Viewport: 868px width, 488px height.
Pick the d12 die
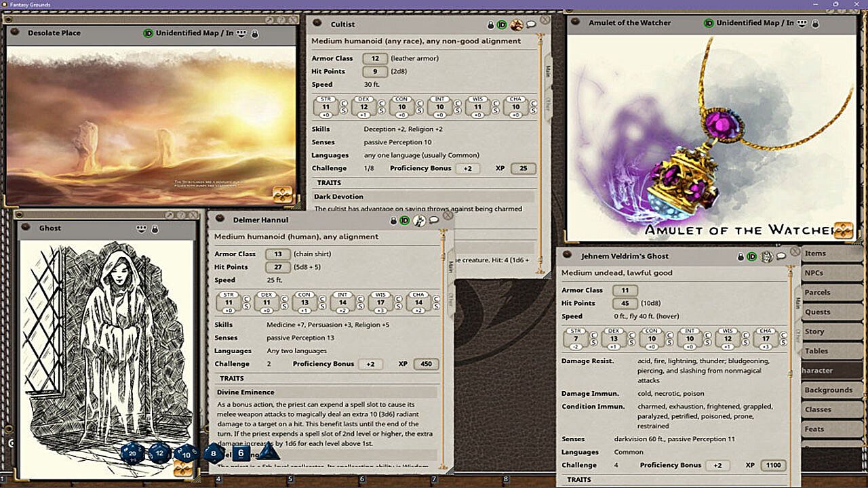[x=159, y=453]
